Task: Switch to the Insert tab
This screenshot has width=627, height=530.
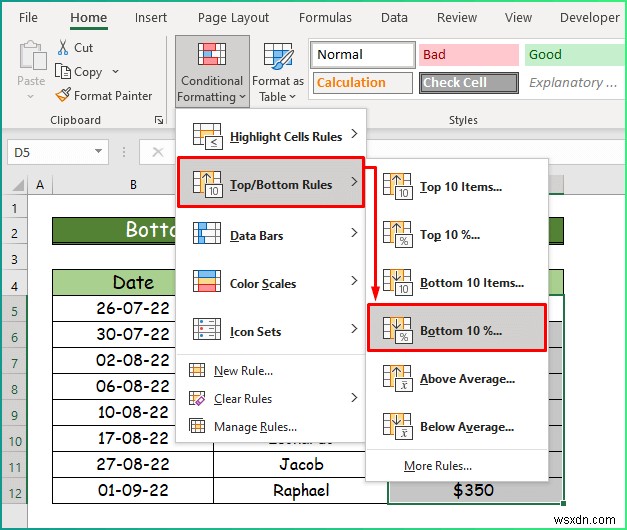Action: (x=151, y=18)
